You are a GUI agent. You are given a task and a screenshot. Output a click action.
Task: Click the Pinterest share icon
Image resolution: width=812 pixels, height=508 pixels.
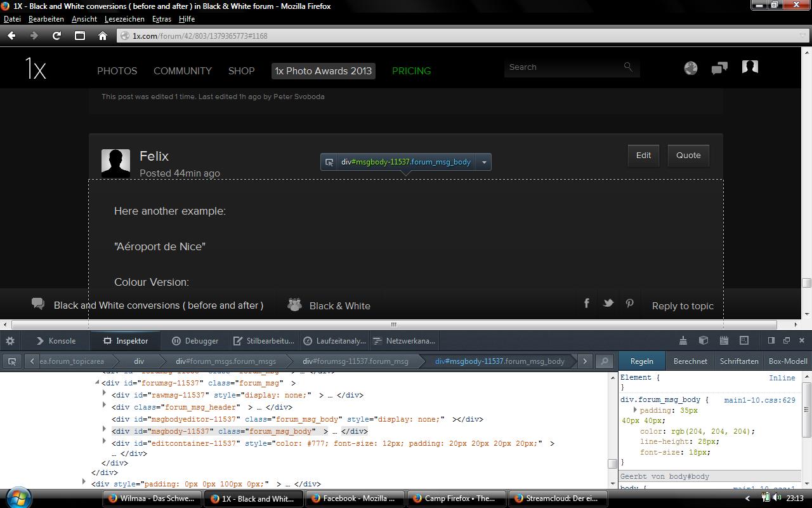tap(629, 304)
